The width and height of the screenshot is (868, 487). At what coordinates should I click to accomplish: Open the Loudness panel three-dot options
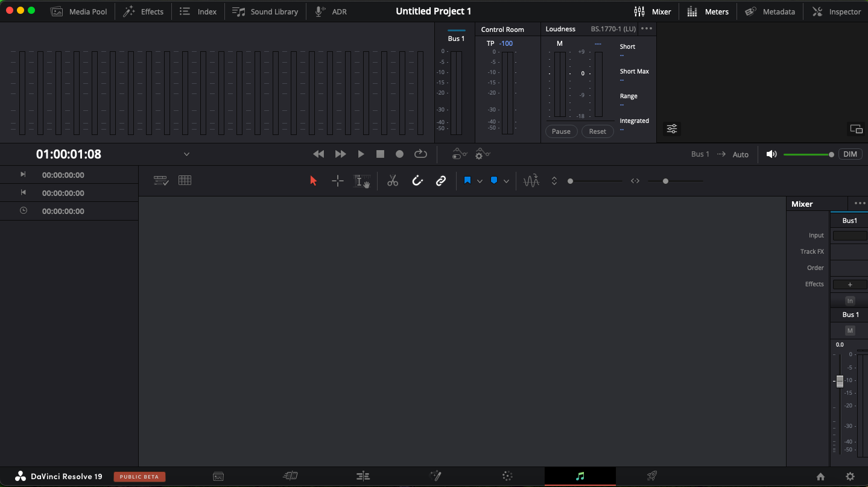coord(647,29)
